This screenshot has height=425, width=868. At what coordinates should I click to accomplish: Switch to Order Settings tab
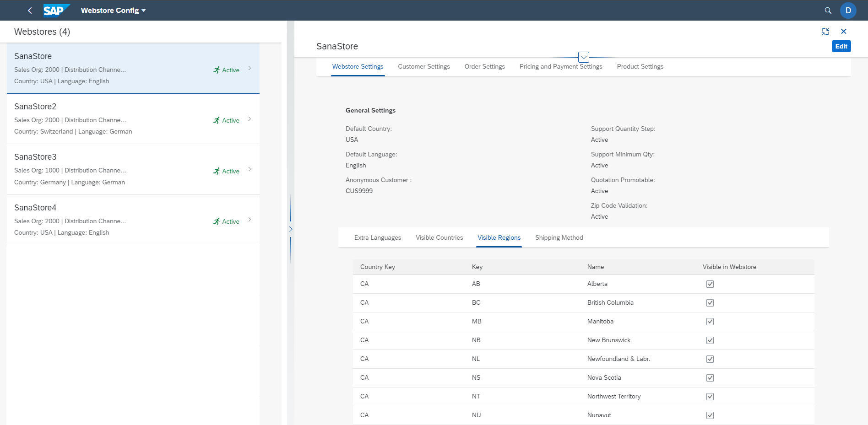coord(484,67)
